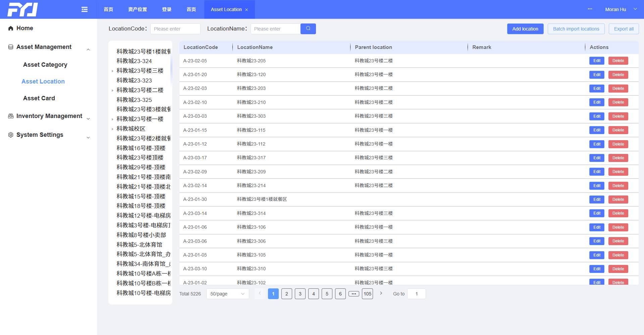Click the Export all button
This screenshot has height=335, width=644.
[x=623, y=29]
